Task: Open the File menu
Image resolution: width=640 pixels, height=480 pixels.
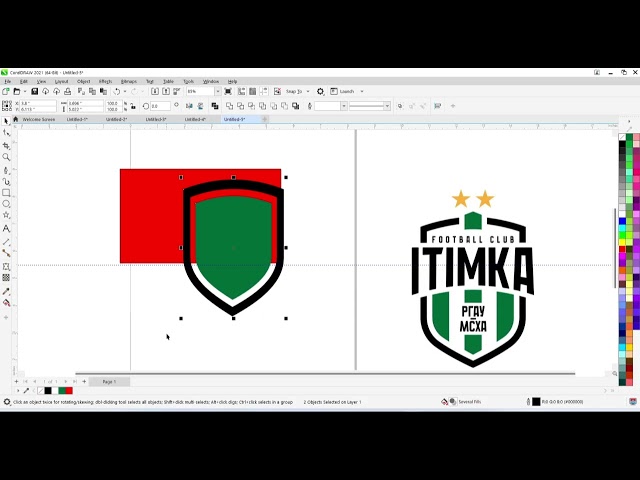Action: (x=7, y=82)
